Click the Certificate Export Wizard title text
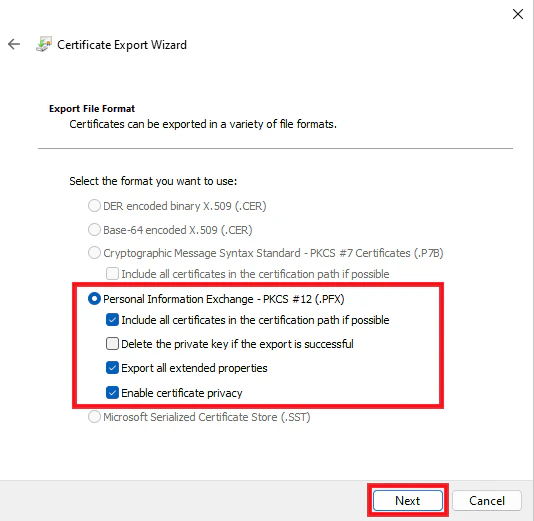This screenshot has width=534, height=521. 122,45
